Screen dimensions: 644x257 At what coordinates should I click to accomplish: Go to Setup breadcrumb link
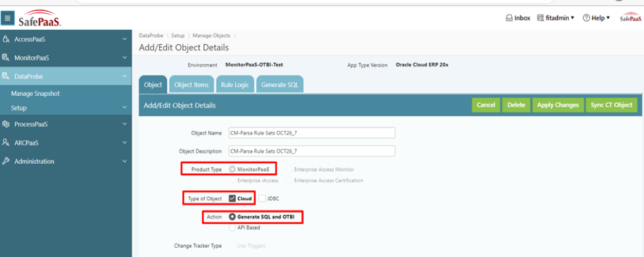pos(178,36)
